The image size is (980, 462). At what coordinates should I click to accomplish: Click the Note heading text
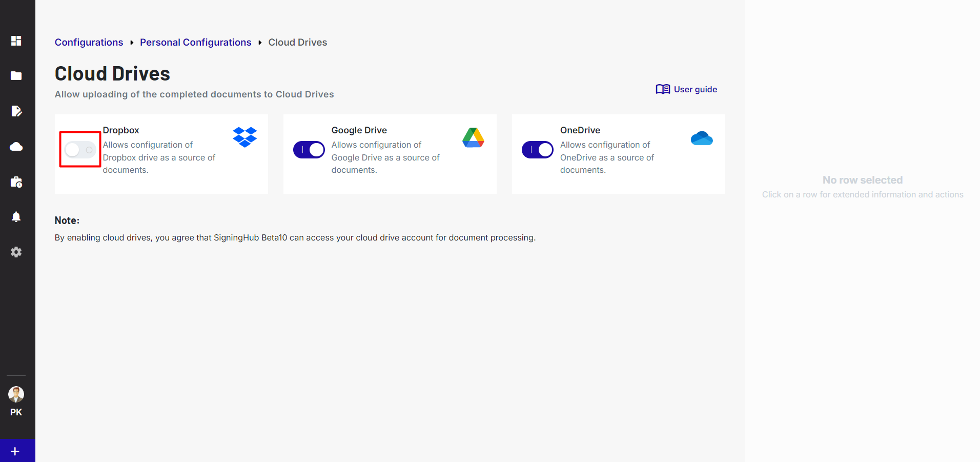pos(67,220)
